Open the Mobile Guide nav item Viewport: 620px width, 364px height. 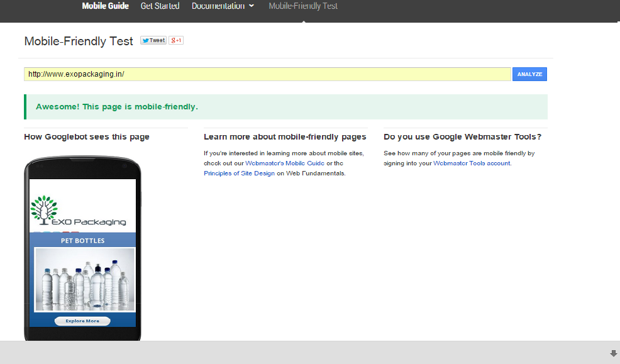coord(105,6)
